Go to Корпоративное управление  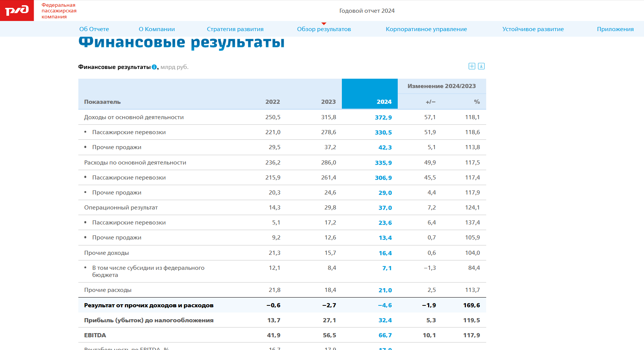click(426, 29)
